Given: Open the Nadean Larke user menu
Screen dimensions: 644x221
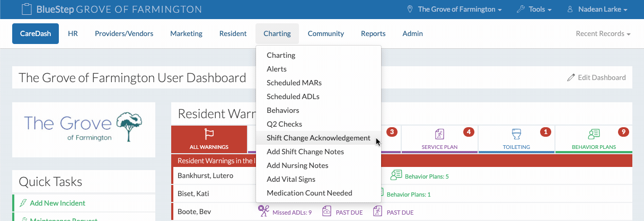Looking at the screenshot, I should 597,10.
